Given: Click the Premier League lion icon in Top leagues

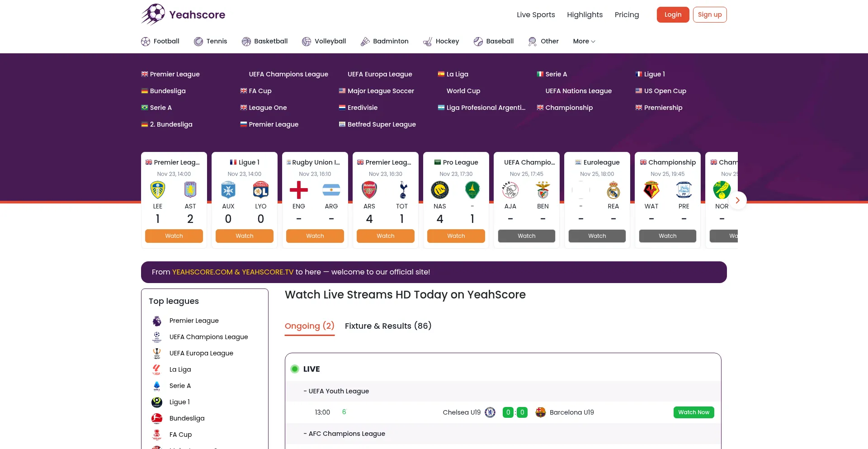Looking at the screenshot, I should [157, 321].
